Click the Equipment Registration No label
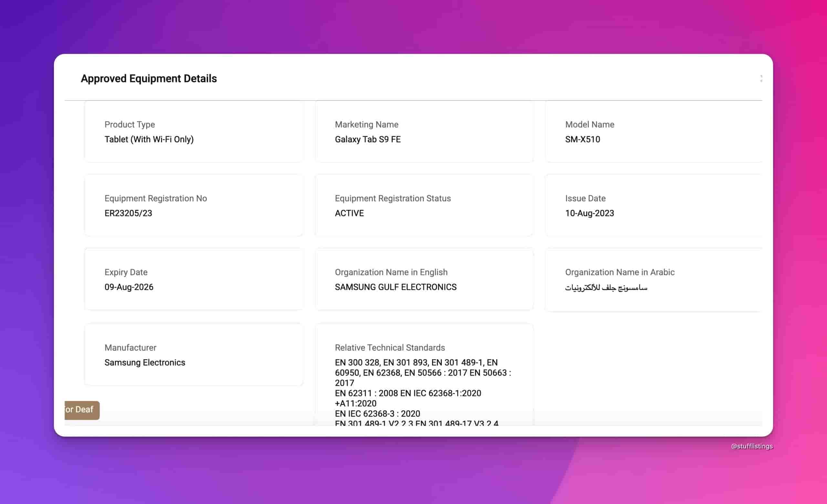 click(155, 198)
